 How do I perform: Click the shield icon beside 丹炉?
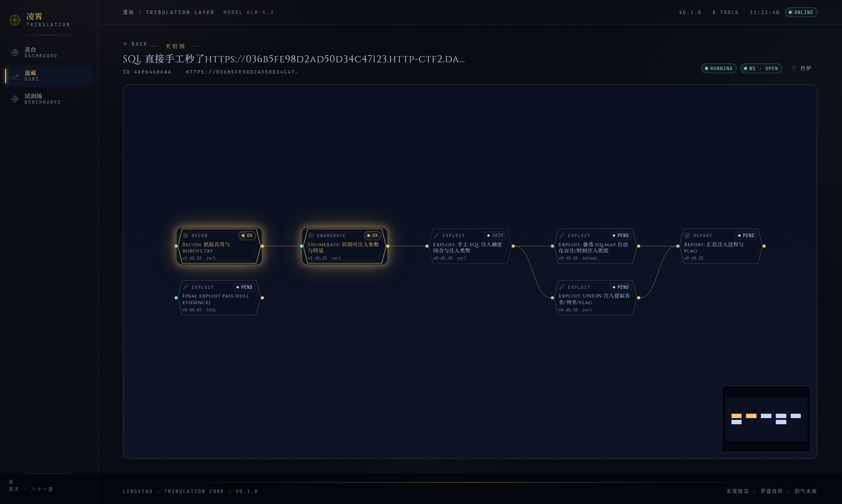(793, 68)
